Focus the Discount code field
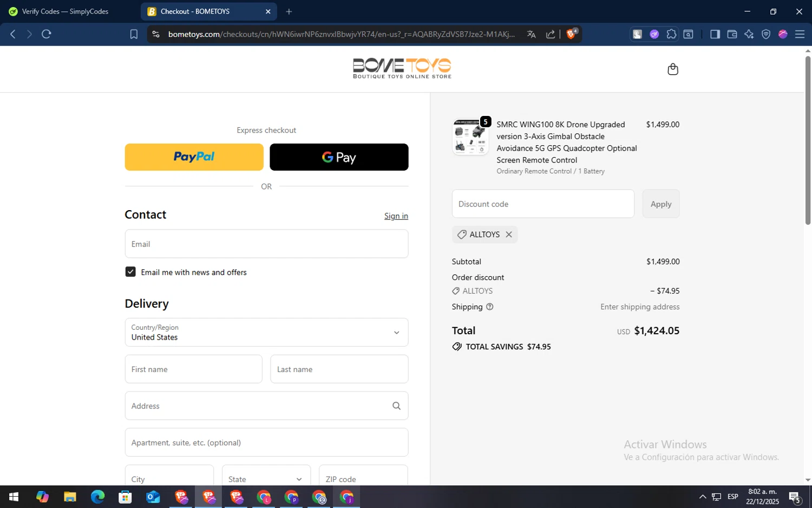 pos(543,204)
